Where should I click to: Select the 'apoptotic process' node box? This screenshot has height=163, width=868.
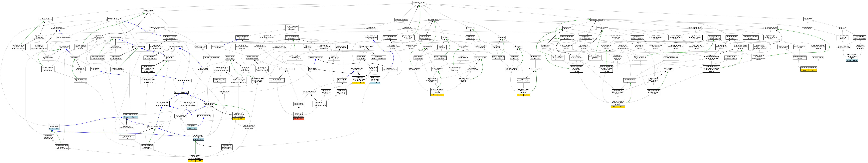click(480, 58)
